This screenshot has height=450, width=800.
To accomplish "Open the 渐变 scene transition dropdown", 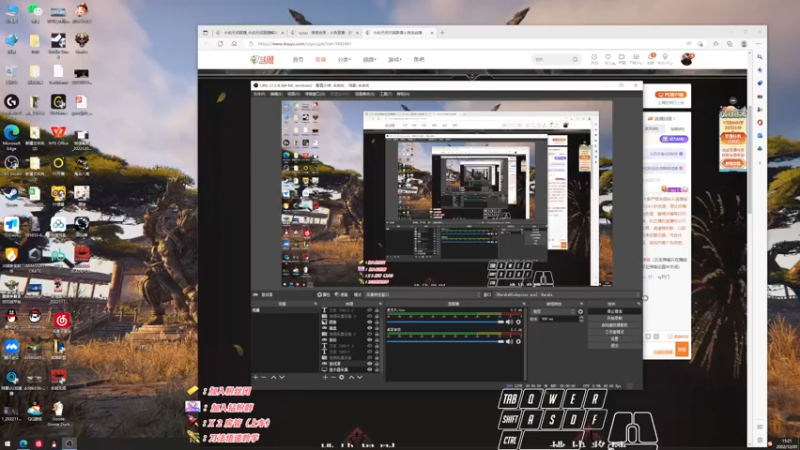I will tap(553, 311).
